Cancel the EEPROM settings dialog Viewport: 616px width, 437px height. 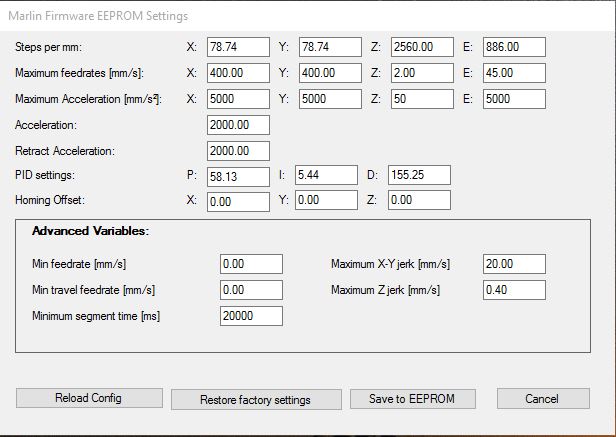(x=543, y=399)
